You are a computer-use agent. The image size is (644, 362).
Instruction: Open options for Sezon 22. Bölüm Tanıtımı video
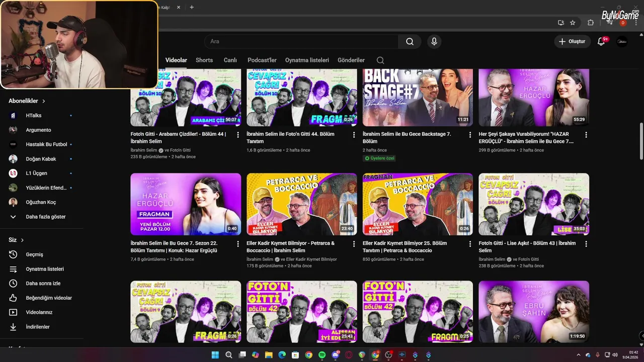(238, 243)
